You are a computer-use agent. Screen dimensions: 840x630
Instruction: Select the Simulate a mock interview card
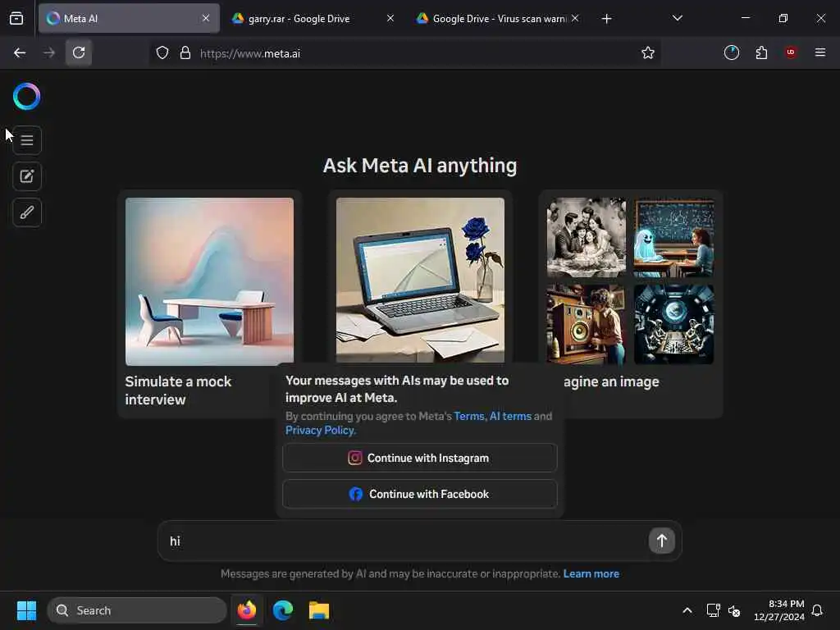click(209, 304)
